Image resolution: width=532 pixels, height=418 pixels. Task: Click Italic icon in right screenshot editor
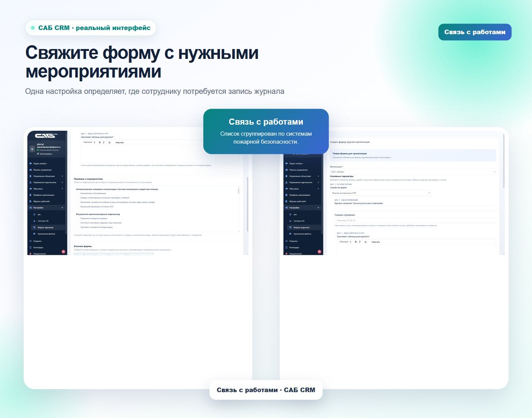[360, 242]
